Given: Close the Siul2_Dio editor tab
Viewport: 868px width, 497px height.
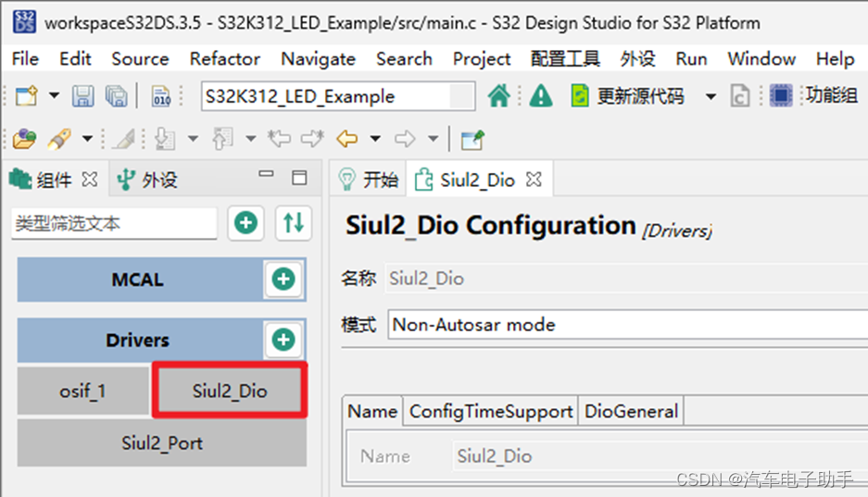Looking at the screenshot, I should (x=534, y=180).
